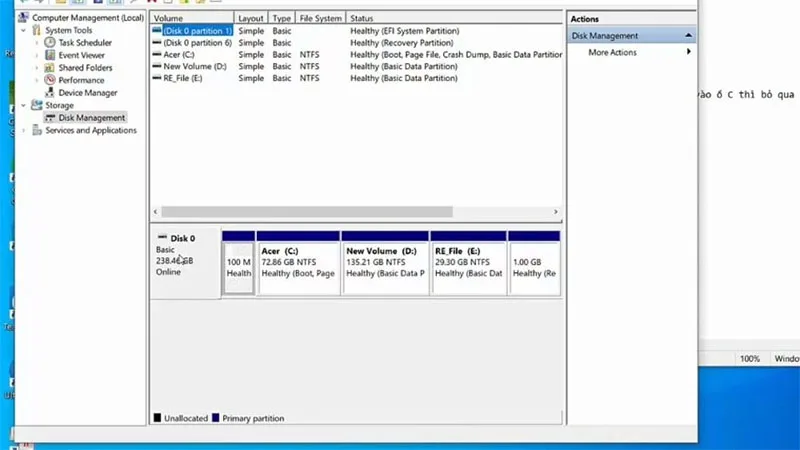Screen dimensions: 800x450
Task: Open Task Scheduler icon in tree
Action: click(49, 42)
